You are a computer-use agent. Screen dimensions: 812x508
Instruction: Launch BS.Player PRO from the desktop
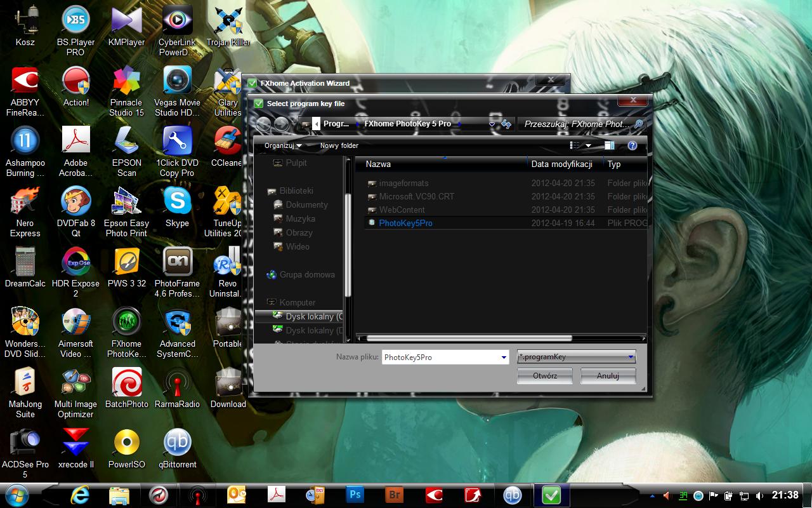click(x=75, y=30)
